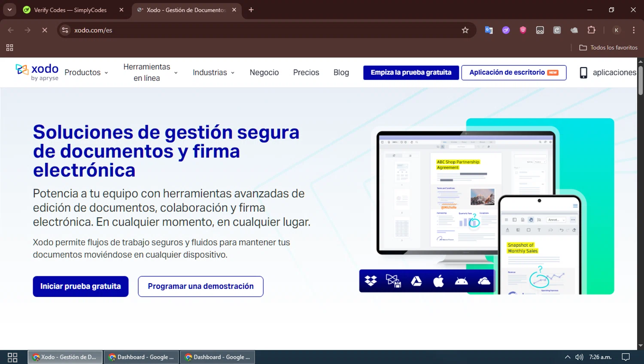Open Todos los favoritos folder
Image resolution: width=644 pixels, height=364 pixels.
608,48
